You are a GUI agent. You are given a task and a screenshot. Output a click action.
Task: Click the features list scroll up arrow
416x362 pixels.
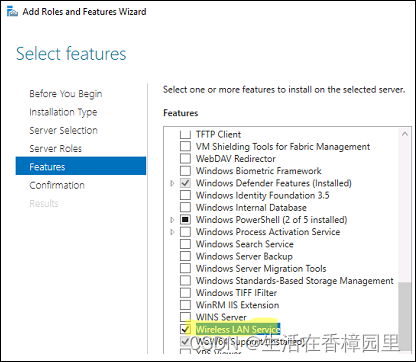click(405, 134)
